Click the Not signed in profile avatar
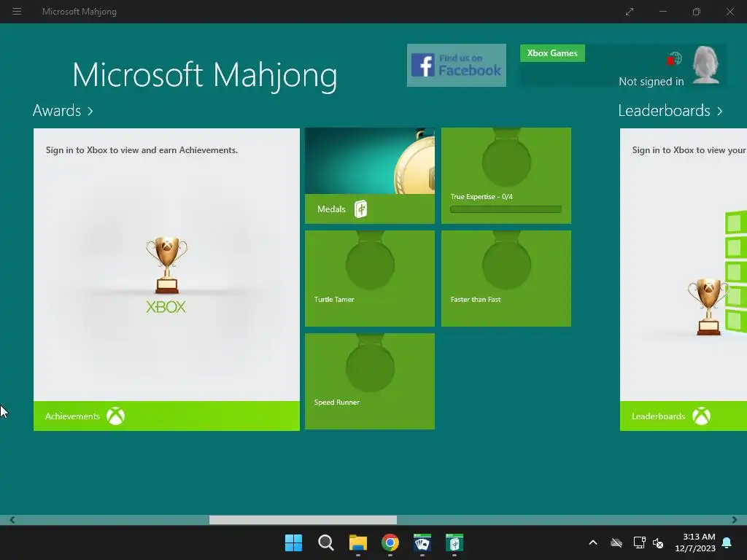 (705, 65)
